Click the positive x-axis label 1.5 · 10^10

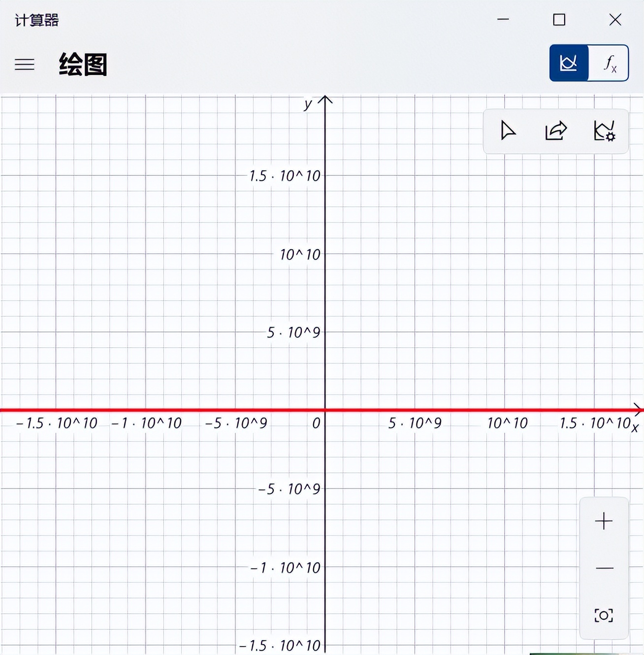(x=595, y=423)
